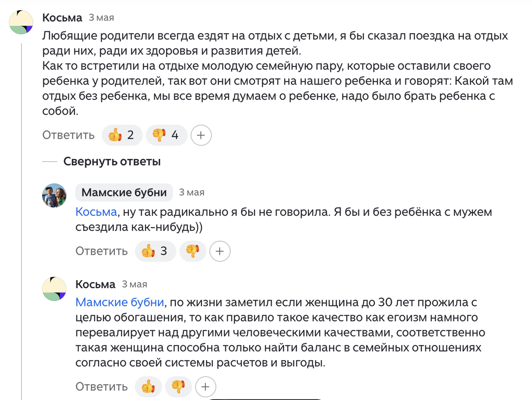
Task: Thumbs down Косьма's last reply
Action: coord(178,387)
